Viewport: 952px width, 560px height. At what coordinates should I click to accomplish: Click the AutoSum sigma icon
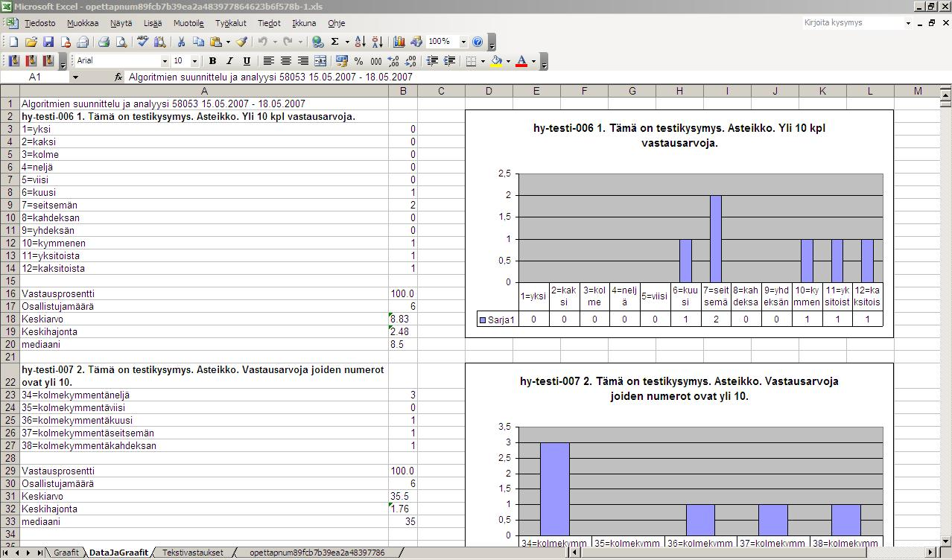[335, 42]
